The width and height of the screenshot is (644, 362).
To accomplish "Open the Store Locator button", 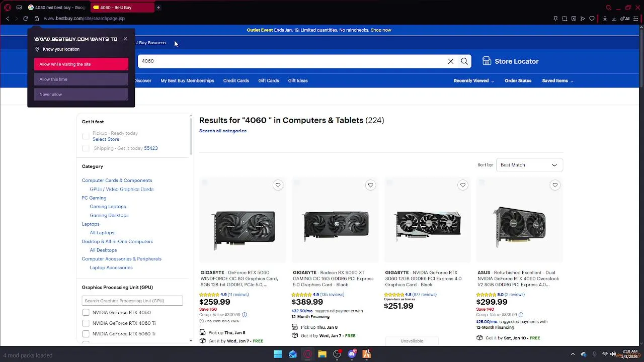I will pos(510,61).
